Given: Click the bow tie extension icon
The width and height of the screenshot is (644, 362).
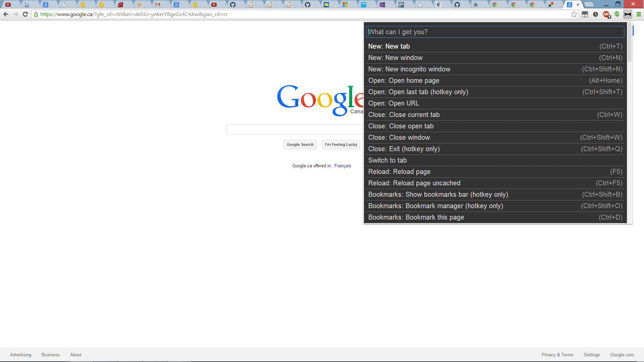Looking at the screenshot, I should pyautogui.click(x=628, y=14).
